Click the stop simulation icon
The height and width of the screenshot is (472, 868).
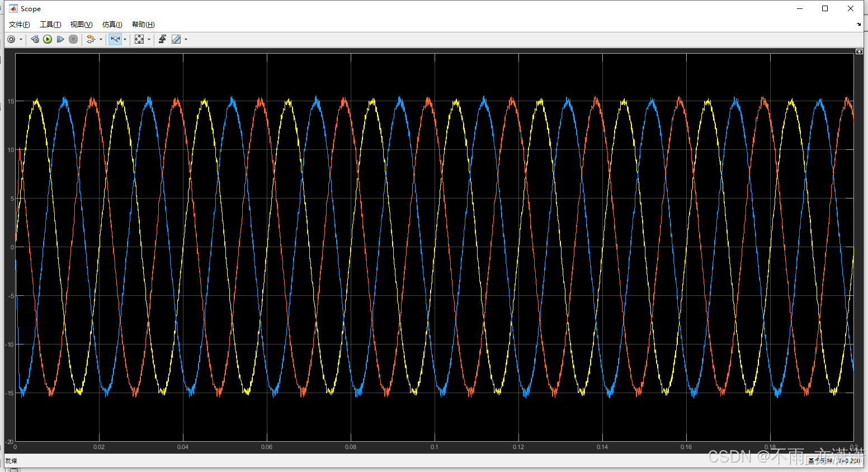[73, 39]
